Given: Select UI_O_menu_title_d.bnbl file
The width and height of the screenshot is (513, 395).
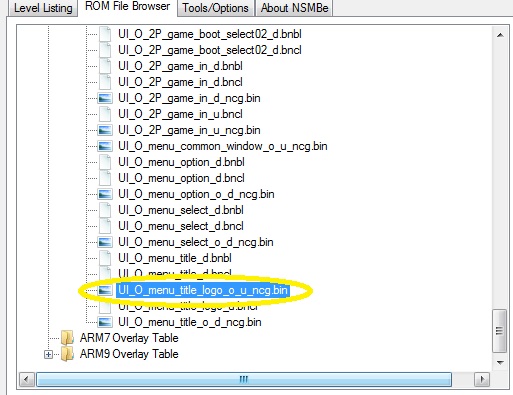Looking at the screenshot, I should point(175,258).
